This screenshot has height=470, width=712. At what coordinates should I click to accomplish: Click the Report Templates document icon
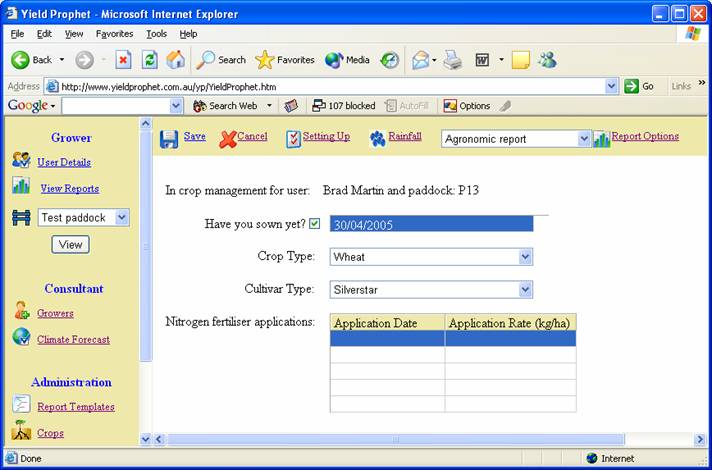point(21,405)
